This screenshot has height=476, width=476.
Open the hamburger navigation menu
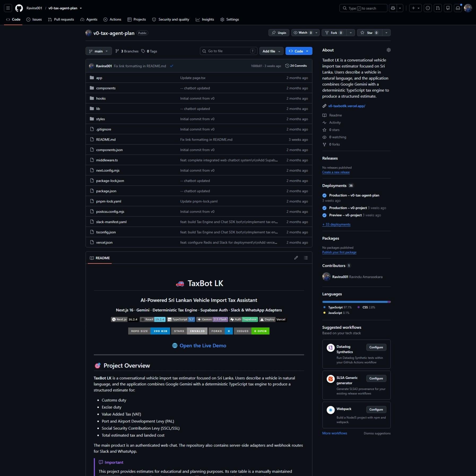pos(8,8)
